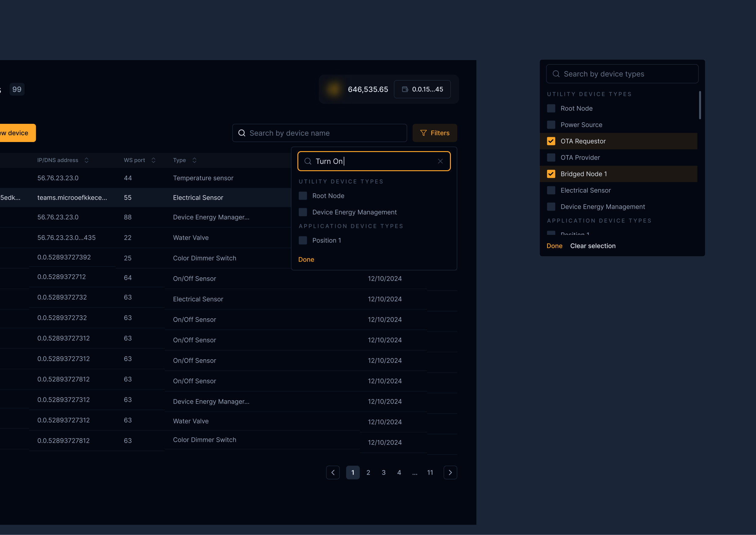
Task: Click magnifier icon in 'Turn On' search box
Action: 308,161
